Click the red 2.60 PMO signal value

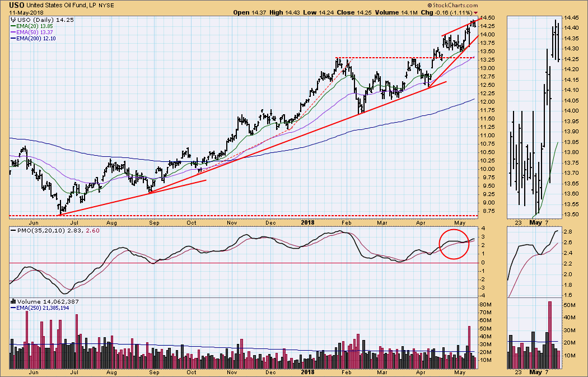tap(93, 230)
